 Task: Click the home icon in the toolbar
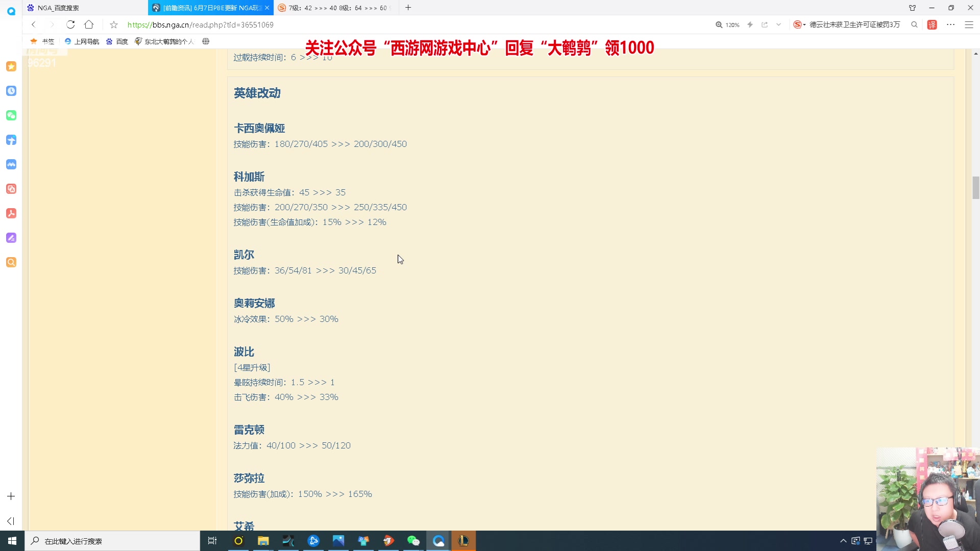[x=89, y=24]
